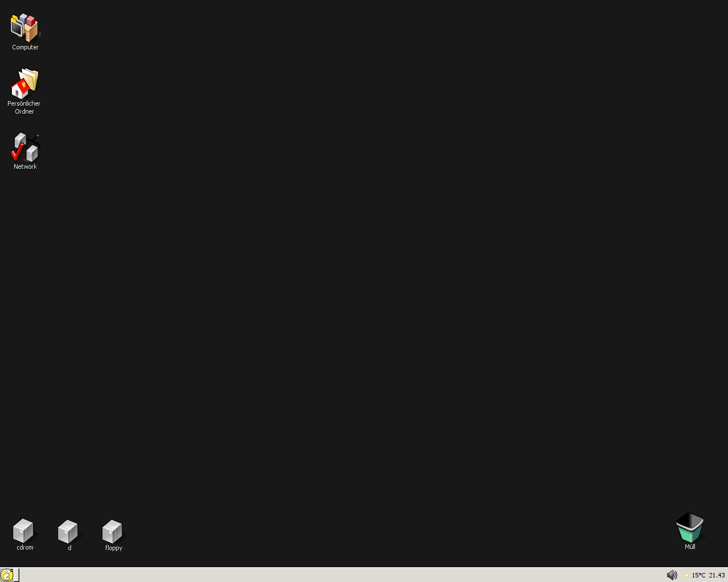Open the volume control speaker icon

tap(672, 575)
